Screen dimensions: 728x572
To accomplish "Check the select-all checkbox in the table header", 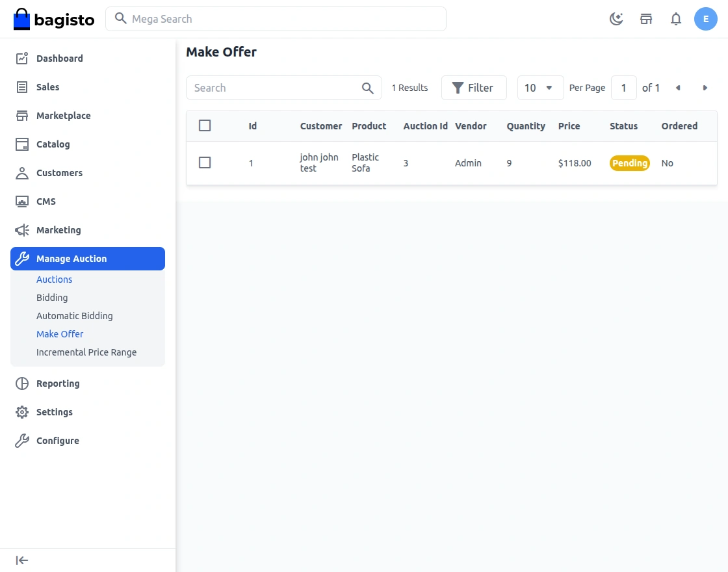I will click(205, 125).
